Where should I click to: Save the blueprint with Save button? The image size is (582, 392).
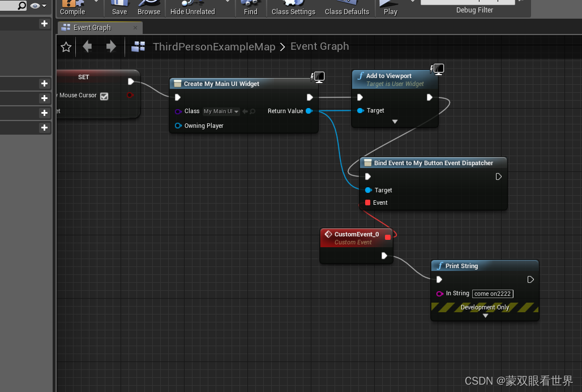coord(119,8)
